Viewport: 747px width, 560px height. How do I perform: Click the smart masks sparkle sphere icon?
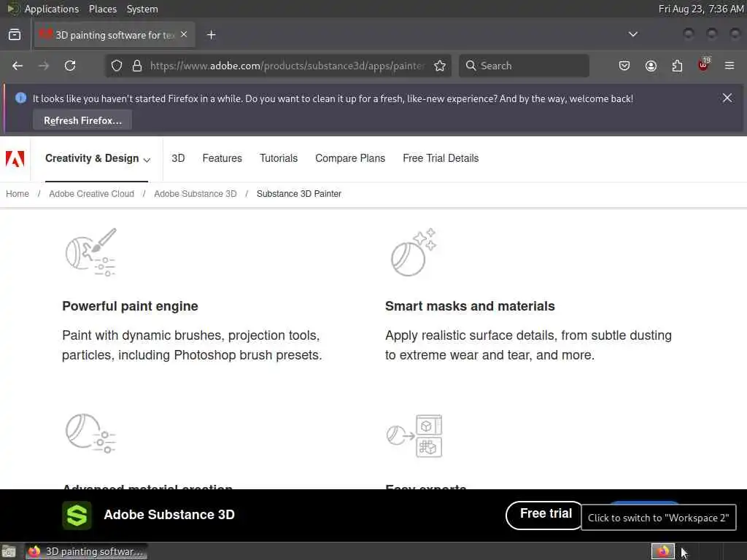[414, 252]
